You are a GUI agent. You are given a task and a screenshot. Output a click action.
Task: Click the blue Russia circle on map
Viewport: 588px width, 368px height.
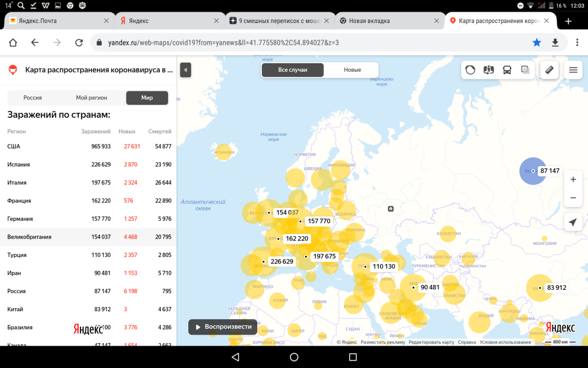point(530,171)
